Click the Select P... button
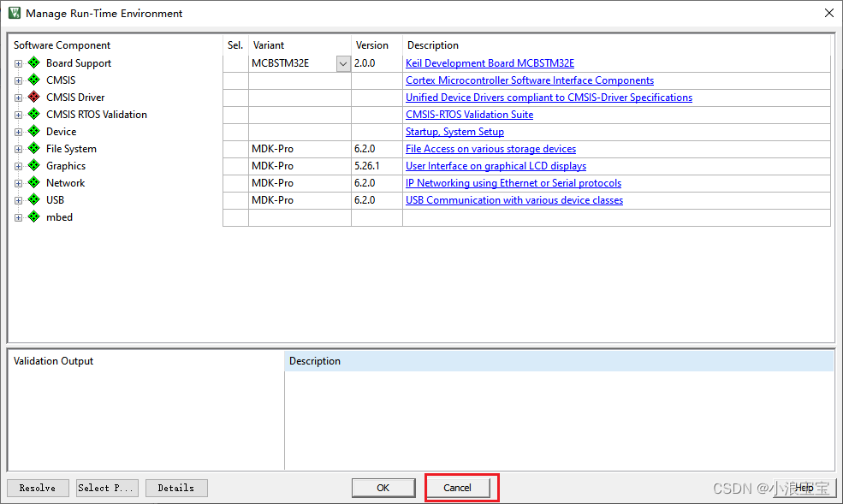The image size is (843, 504). [x=107, y=488]
